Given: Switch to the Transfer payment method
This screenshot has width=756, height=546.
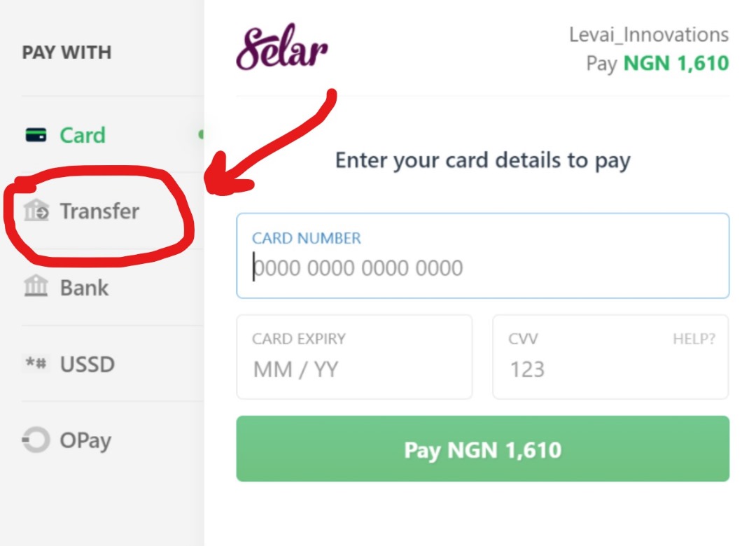Looking at the screenshot, I should click(99, 211).
